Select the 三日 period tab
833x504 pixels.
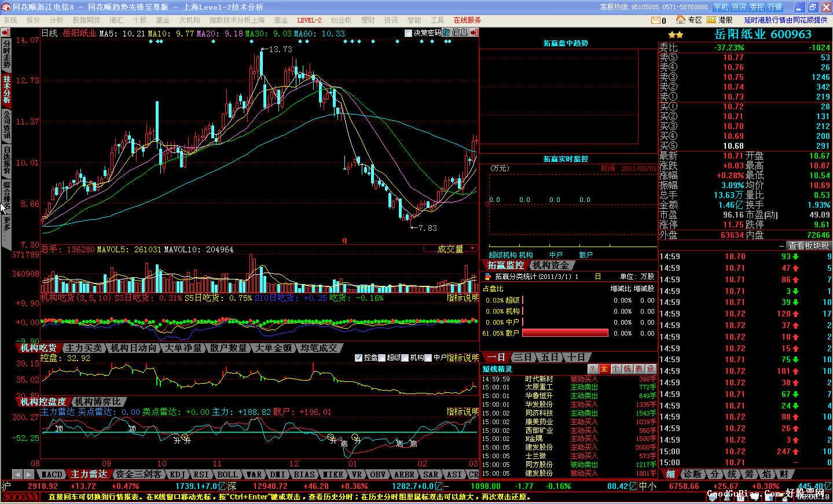(x=523, y=358)
